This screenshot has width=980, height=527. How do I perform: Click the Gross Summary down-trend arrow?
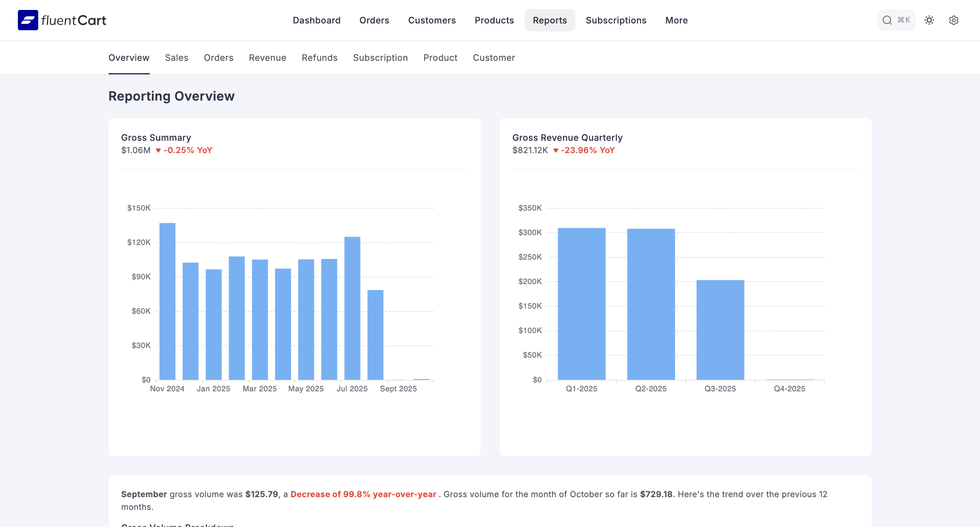click(x=158, y=150)
